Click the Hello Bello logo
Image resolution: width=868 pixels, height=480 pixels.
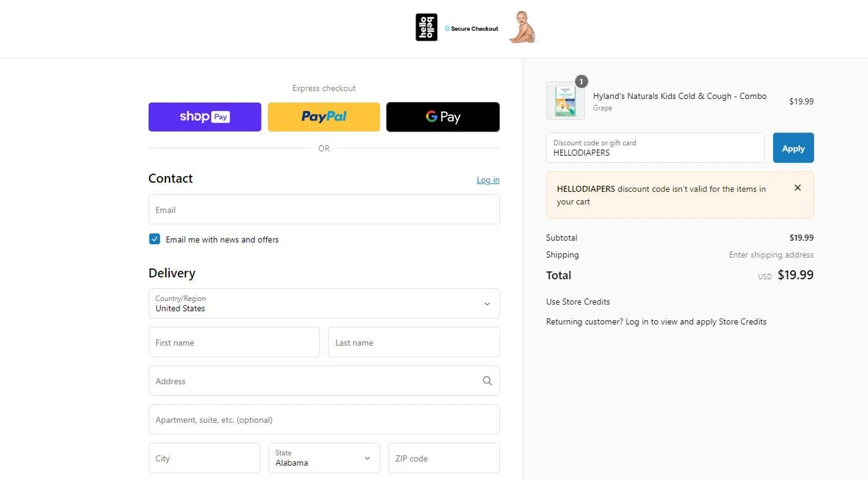(426, 28)
